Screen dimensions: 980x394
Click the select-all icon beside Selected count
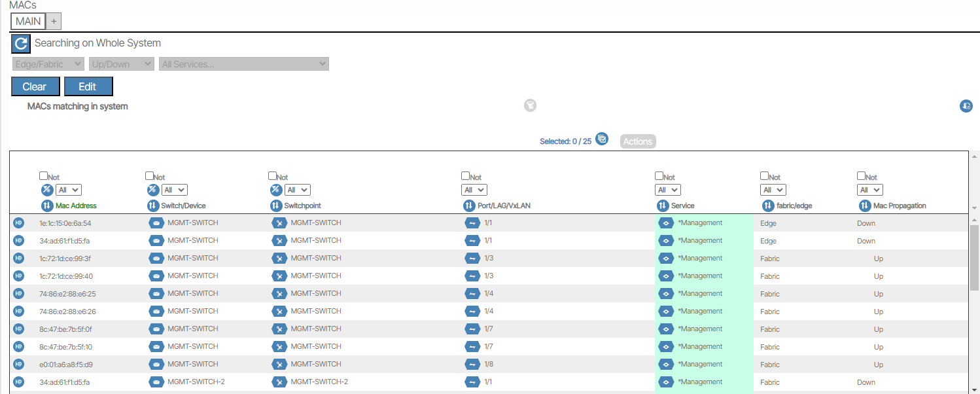coord(602,139)
